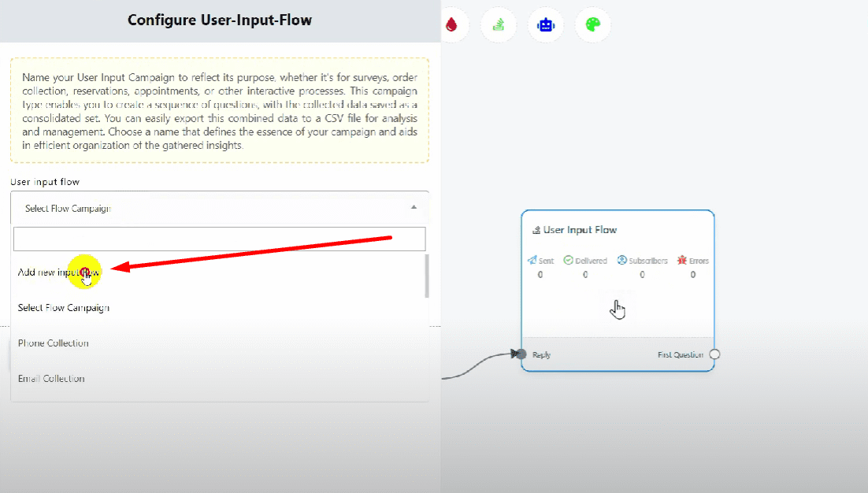Image resolution: width=868 pixels, height=493 pixels.
Task: Click the green stacked-layers user input icon
Action: [x=498, y=24]
